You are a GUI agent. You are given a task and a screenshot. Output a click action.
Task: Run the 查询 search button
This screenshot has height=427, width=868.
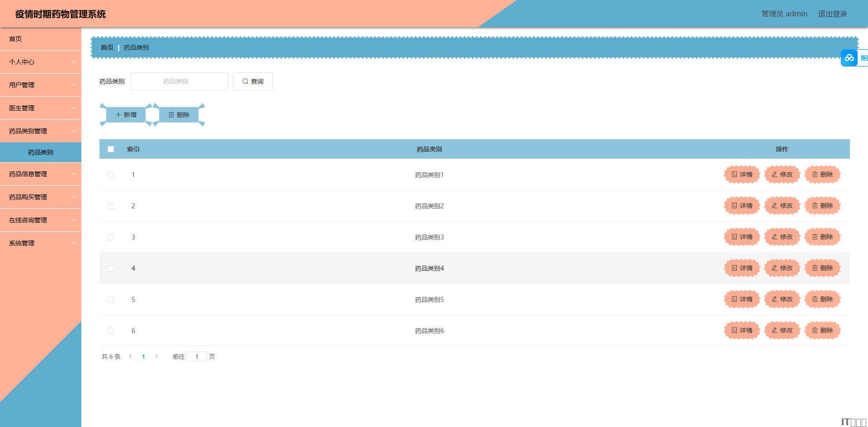[x=253, y=81]
